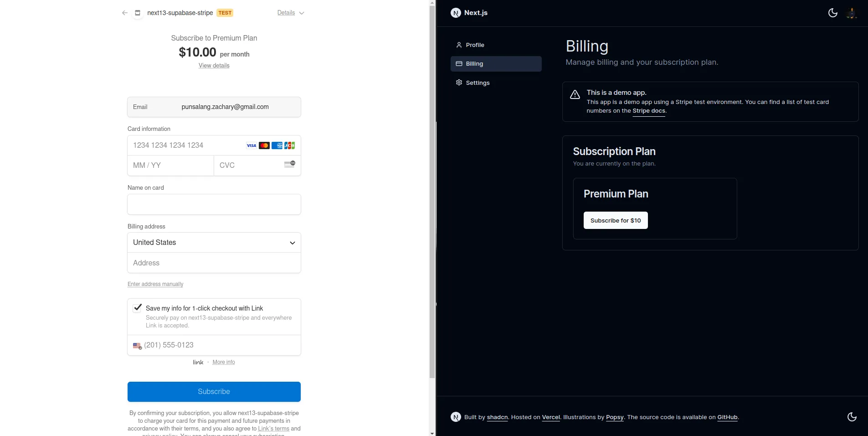
Task: Open the Profile sidebar item
Action: click(475, 45)
